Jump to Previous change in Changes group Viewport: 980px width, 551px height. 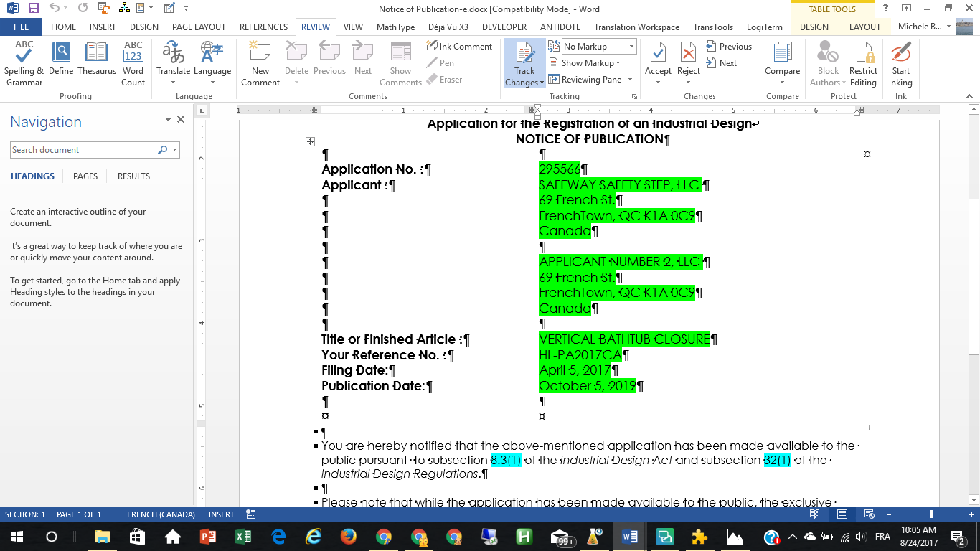point(729,46)
